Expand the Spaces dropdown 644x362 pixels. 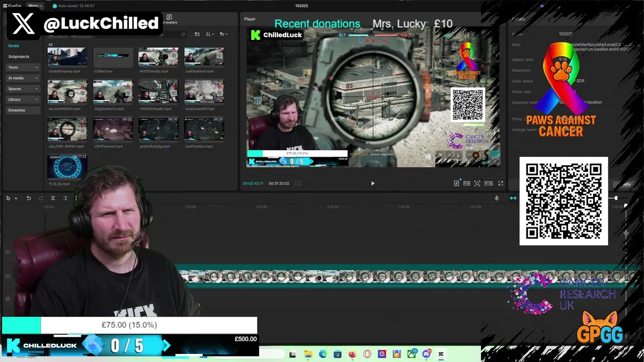pos(24,88)
